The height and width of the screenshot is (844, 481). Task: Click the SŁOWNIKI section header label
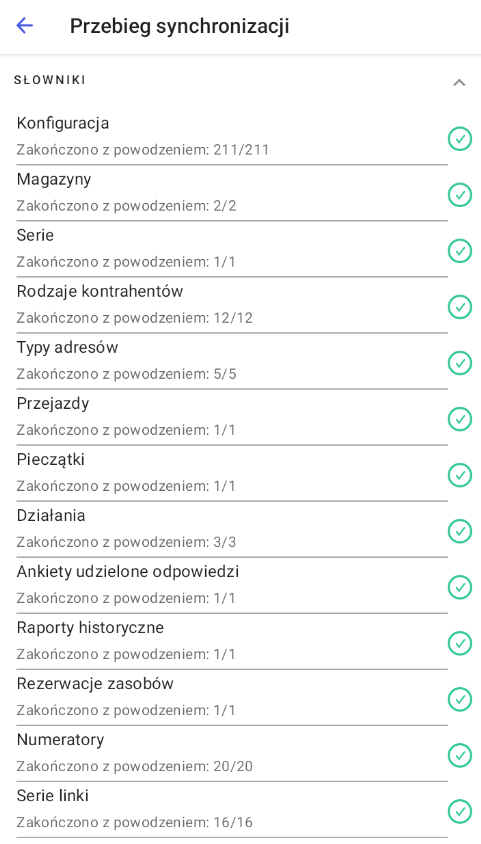(x=50, y=80)
